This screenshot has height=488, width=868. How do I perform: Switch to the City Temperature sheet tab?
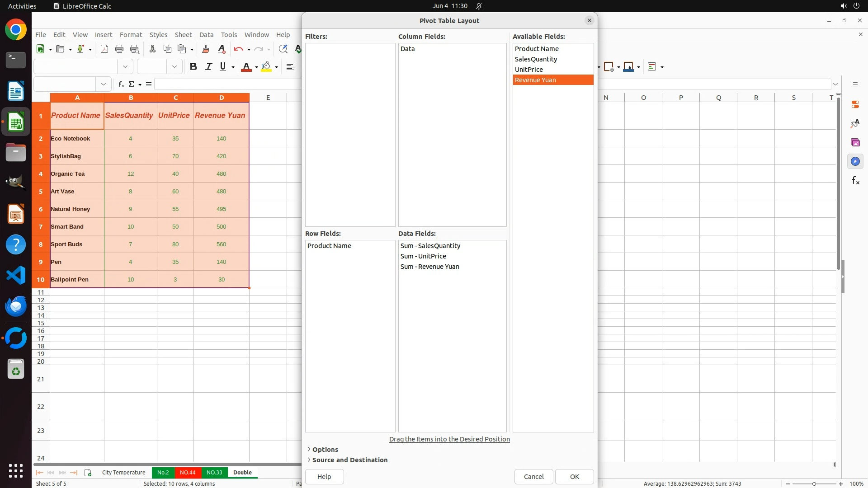[x=123, y=472]
